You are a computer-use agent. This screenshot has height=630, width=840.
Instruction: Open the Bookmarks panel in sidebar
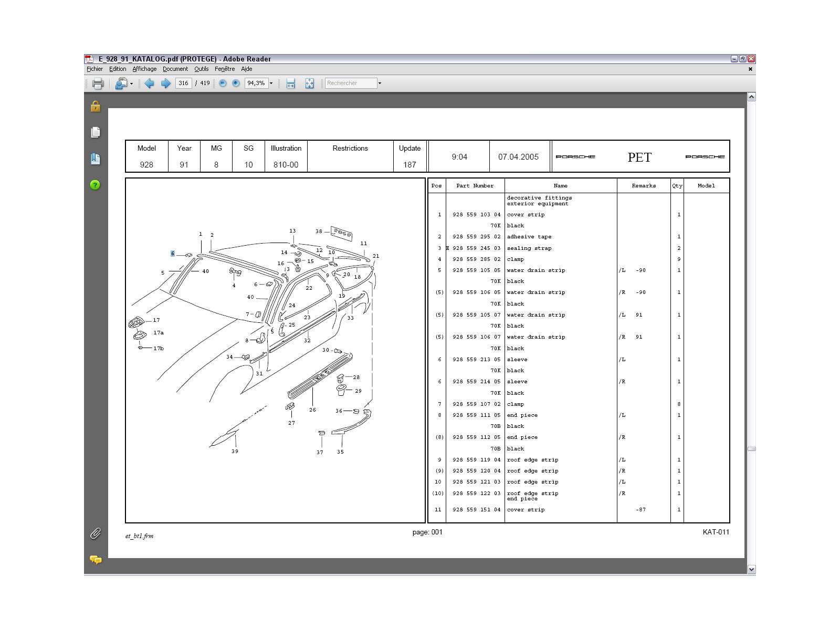point(95,159)
